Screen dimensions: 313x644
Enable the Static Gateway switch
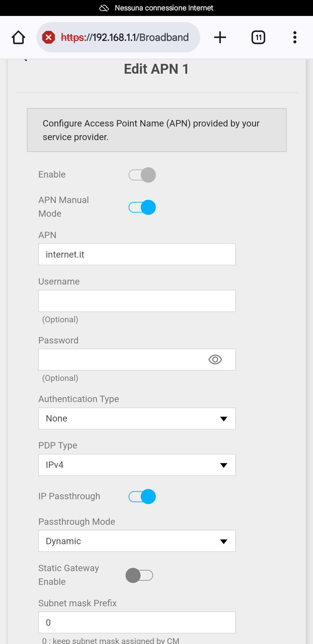[x=139, y=575]
